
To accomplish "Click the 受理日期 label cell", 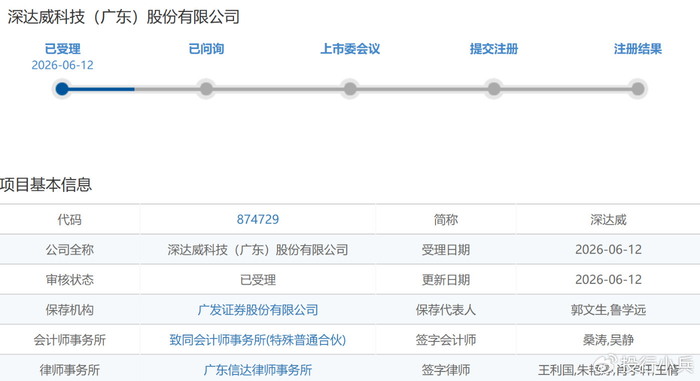I will [x=446, y=249].
